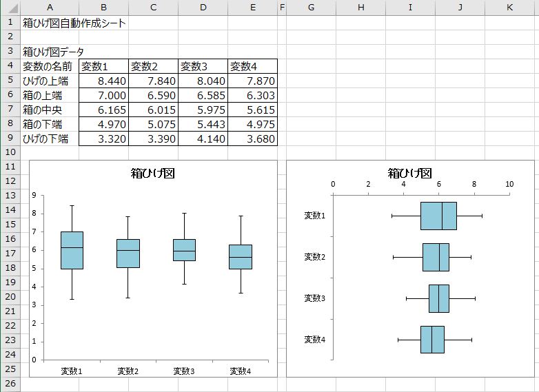Viewport: 539px width, 392px height.
Task: Select column J header
Action: [460, 8]
